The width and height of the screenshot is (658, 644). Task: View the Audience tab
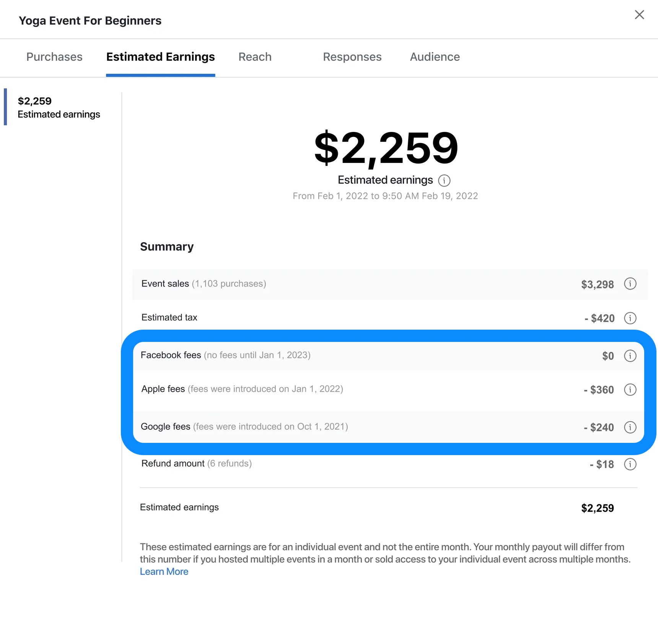click(x=435, y=57)
